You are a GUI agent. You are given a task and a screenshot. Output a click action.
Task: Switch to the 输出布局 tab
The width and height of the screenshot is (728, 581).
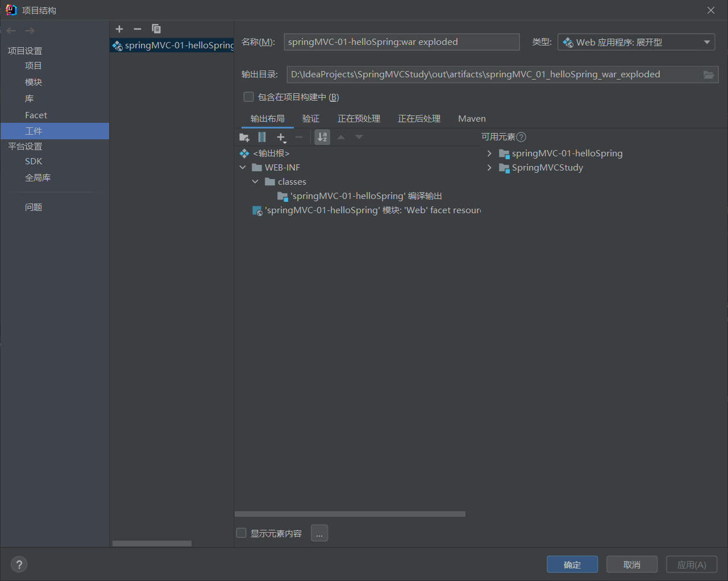(267, 119)
